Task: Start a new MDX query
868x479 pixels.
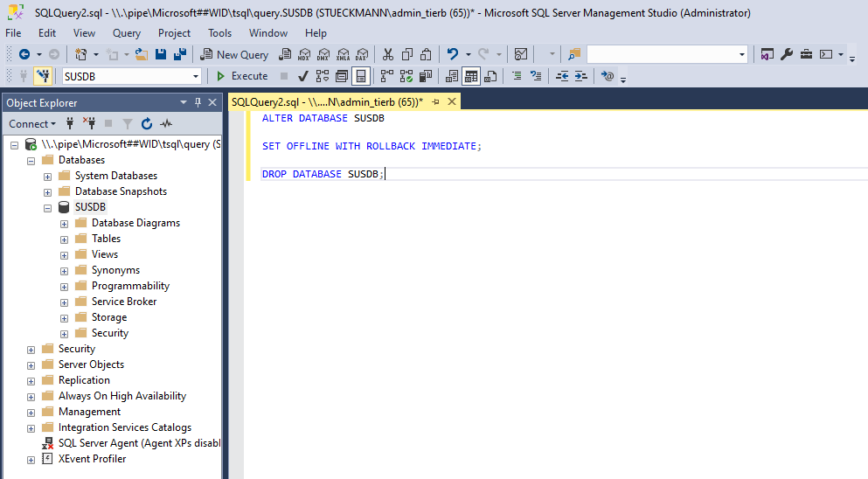Action: 304,54
